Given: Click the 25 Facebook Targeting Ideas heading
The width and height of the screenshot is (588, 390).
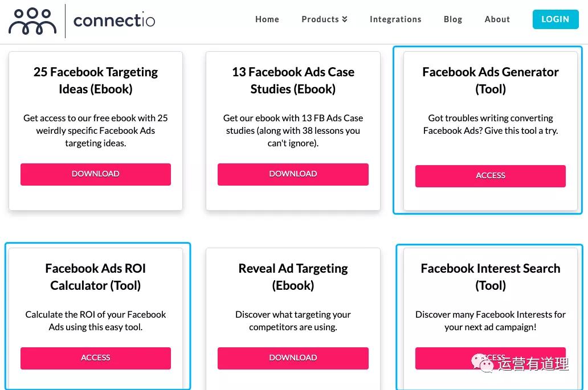Looking at the screenshot, I should (x=96, y=80).
